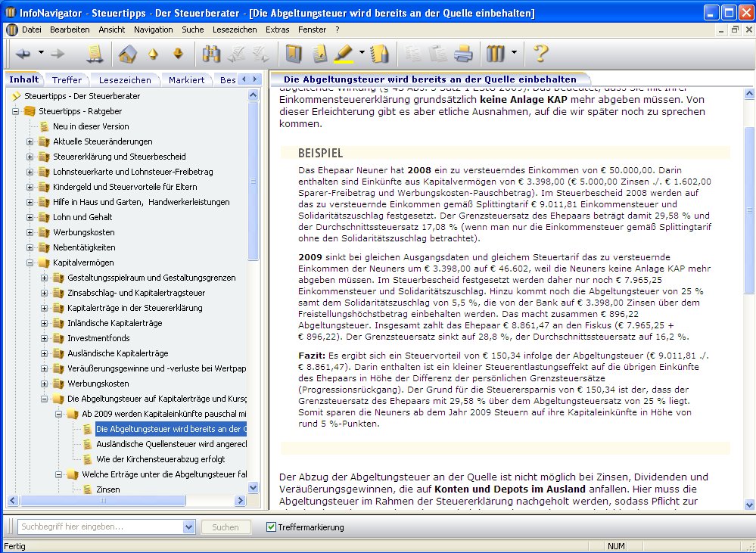The width and height of the screenshot is (756, 553).
Task: Collapse the Kapitalvermögen tree node
Action: 30,263
